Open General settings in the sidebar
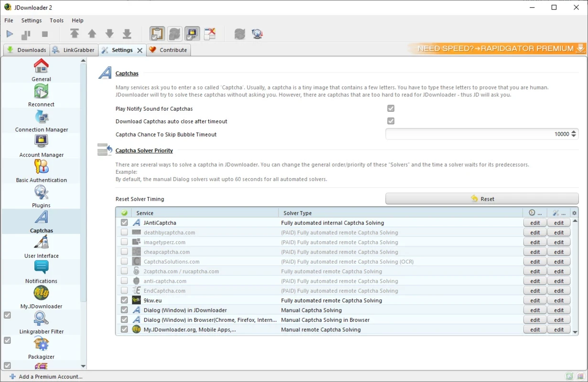The height and width of the screenshot is (382, 588). 41,70
